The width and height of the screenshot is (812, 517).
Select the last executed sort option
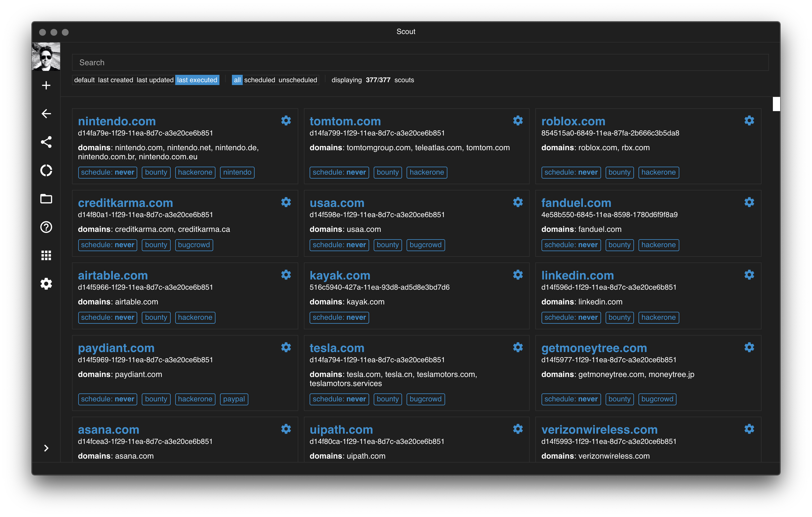click(197, 80)
